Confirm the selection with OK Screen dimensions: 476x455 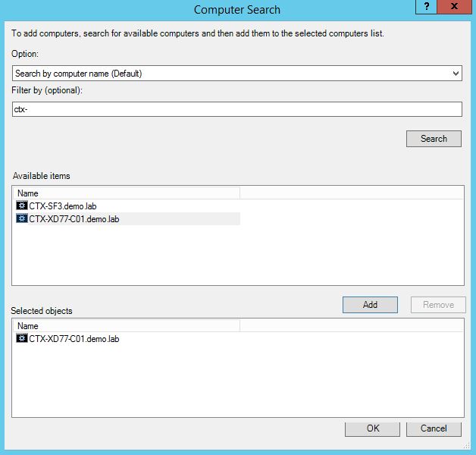pos(372,428)
